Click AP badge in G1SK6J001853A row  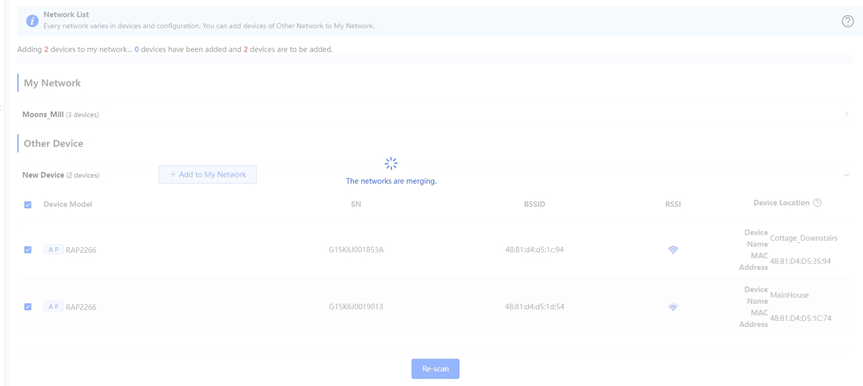coord(53,249)
